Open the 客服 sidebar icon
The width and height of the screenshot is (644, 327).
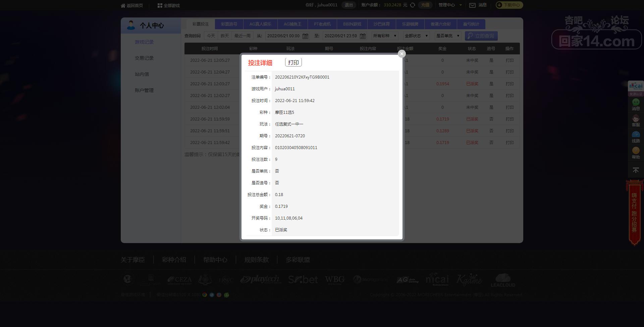tap(636, 121)
